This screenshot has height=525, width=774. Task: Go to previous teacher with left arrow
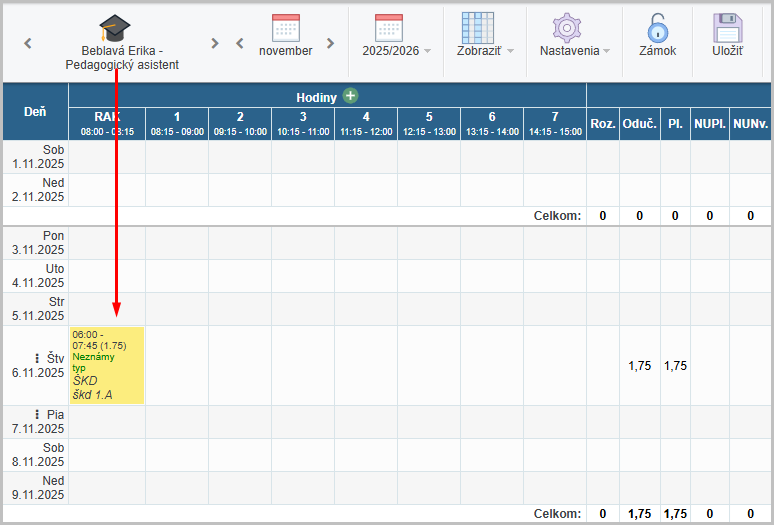28,43
